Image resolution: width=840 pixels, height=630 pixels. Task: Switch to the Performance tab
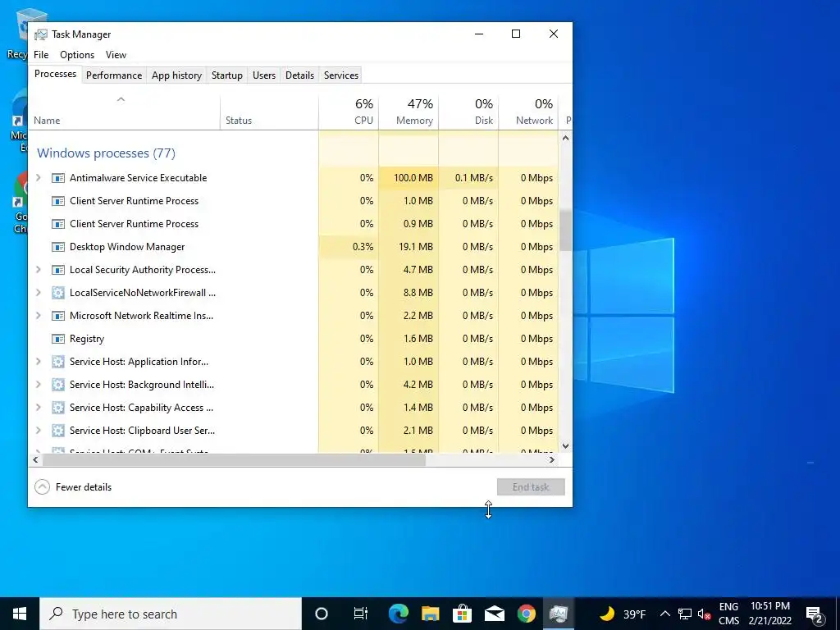[x=114, y=75]
